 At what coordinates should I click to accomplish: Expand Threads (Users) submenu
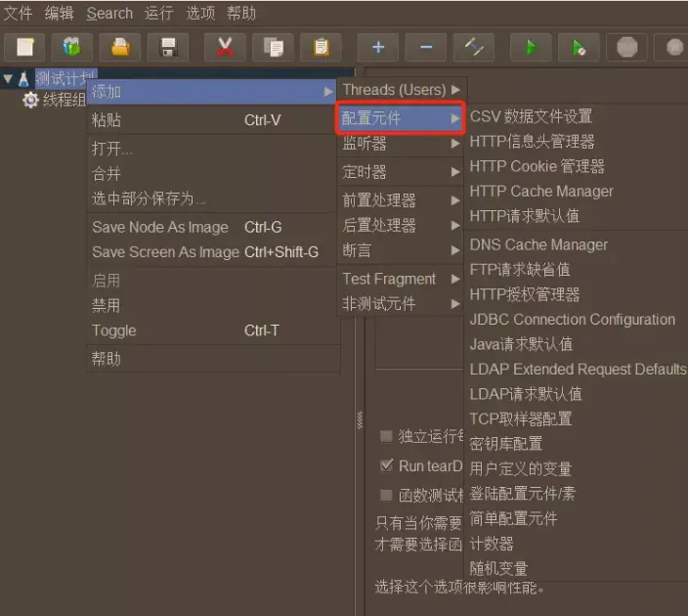click(401, 90)
